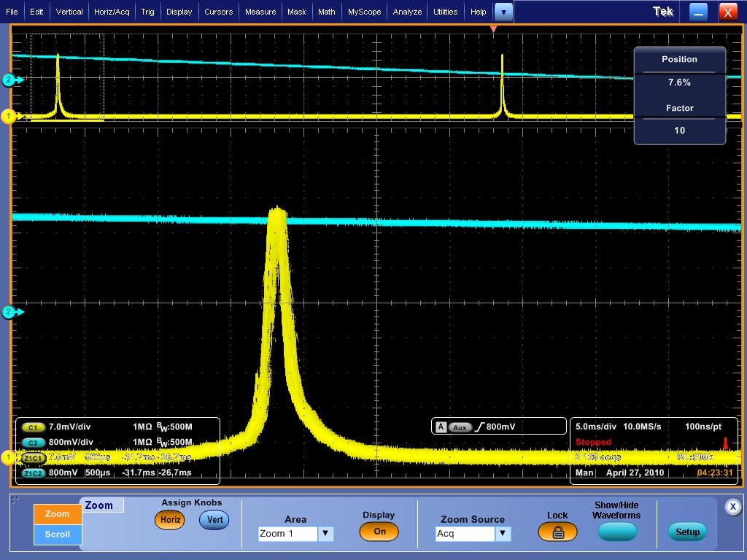
Task: Click the Z1C2 zoom badge
Action: click(x=33, y=473)
